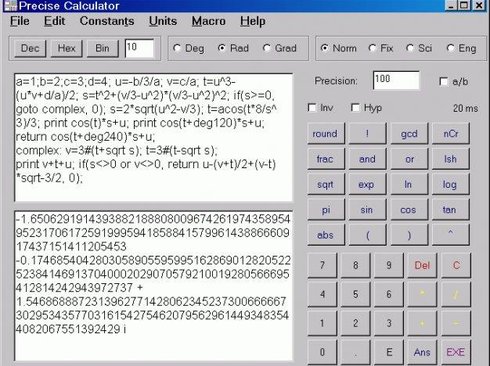Click digit 0 on keypad

(322, 352)
